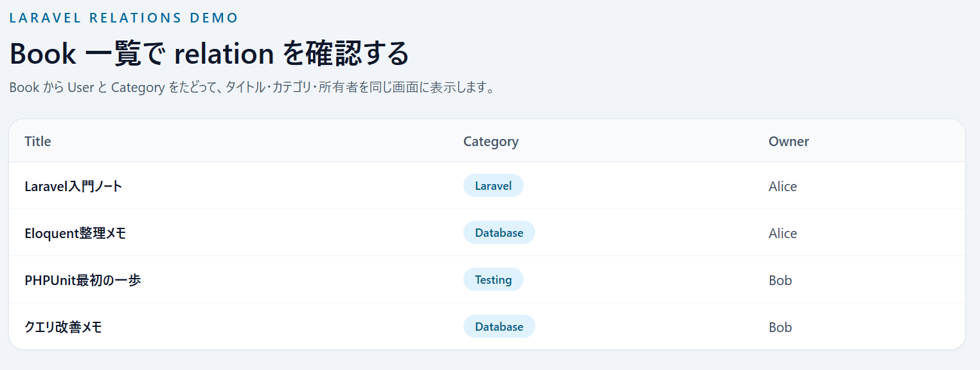Click the description text beginning Book から User
This screenshot has width=980, height=370.
(x=253, y=88)
